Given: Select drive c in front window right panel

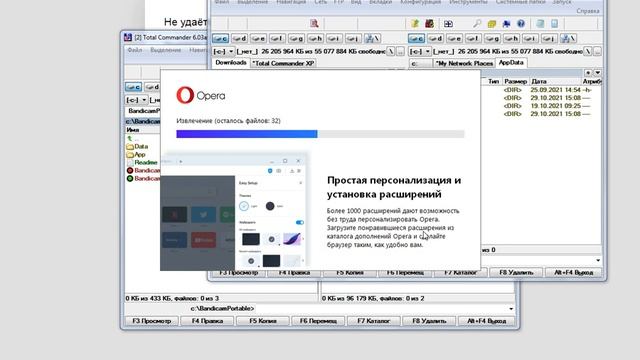Looking at the screenshot, I should (416, 38).
